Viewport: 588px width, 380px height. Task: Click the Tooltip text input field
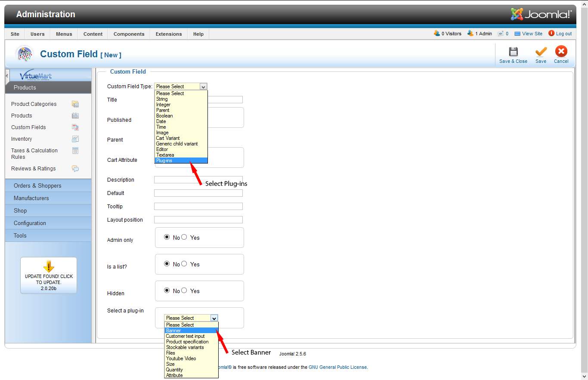pos(198,207)
